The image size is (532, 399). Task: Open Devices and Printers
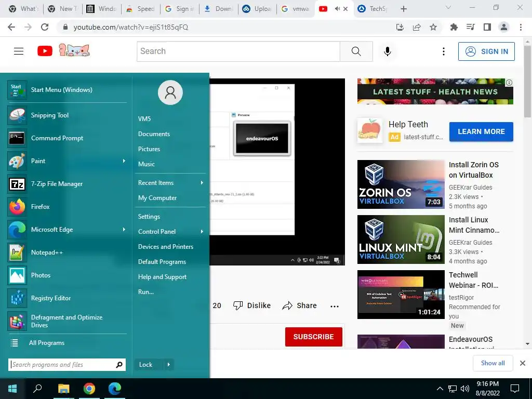point(166,247)
